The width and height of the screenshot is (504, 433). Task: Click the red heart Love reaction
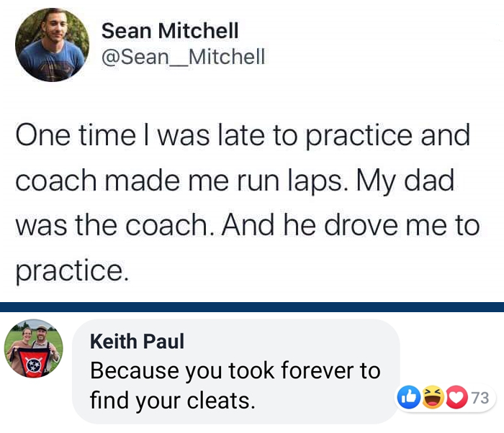pos(456,396)
